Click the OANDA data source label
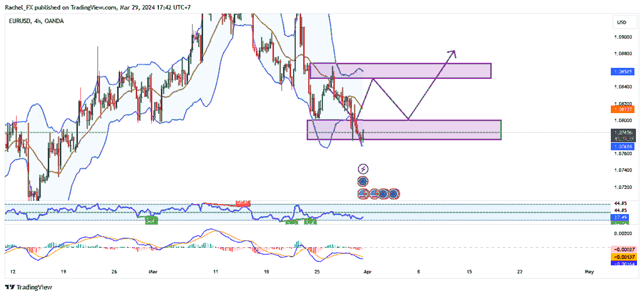 pos(54,21)
